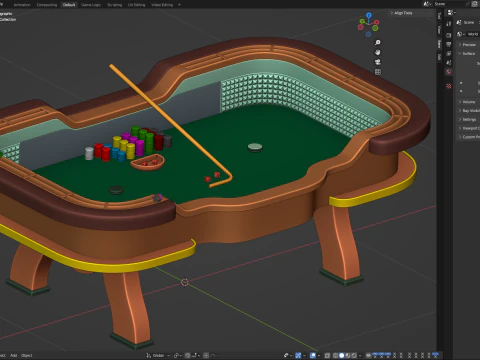Click the zoom magnifier viewport icon

[378, 43]
